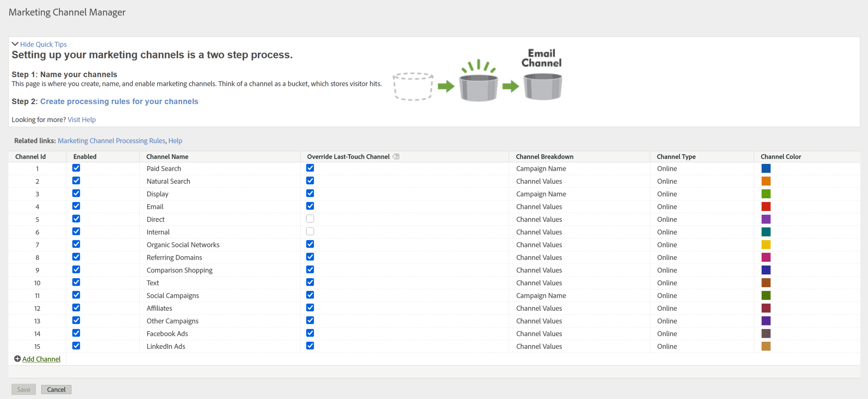Click Campaign Name breakdown for Paid Search
The image size is (868, 399).
click(x=541, y=168)
